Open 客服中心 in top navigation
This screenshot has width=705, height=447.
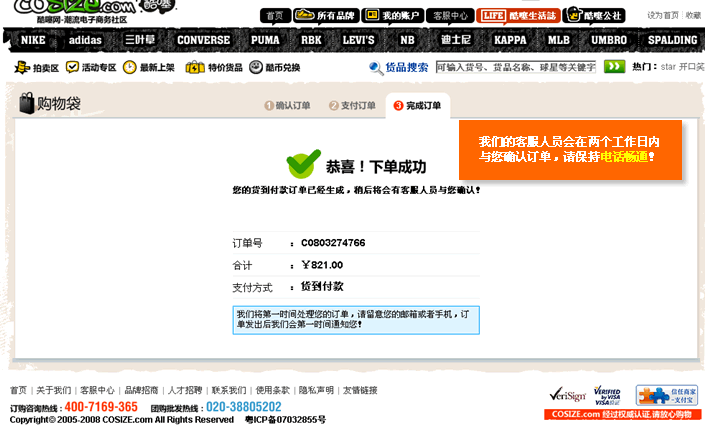(x=450, y=16)
